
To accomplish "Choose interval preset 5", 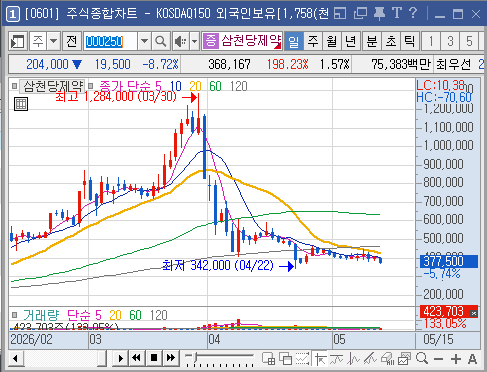I will pyautogui.click(x=469, y=42).
